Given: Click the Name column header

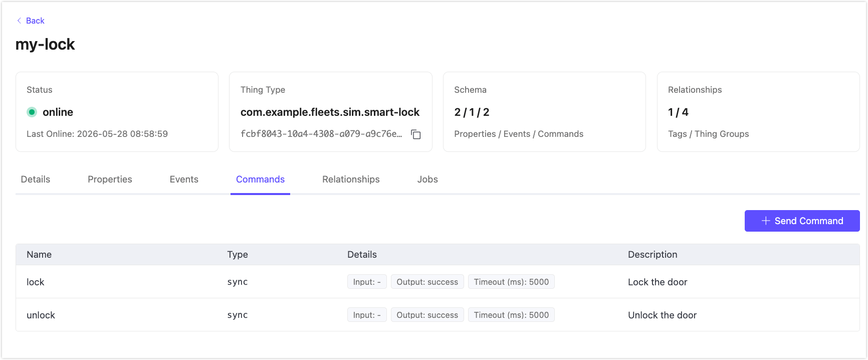Looking at the screenshot, I should [39, 255].
